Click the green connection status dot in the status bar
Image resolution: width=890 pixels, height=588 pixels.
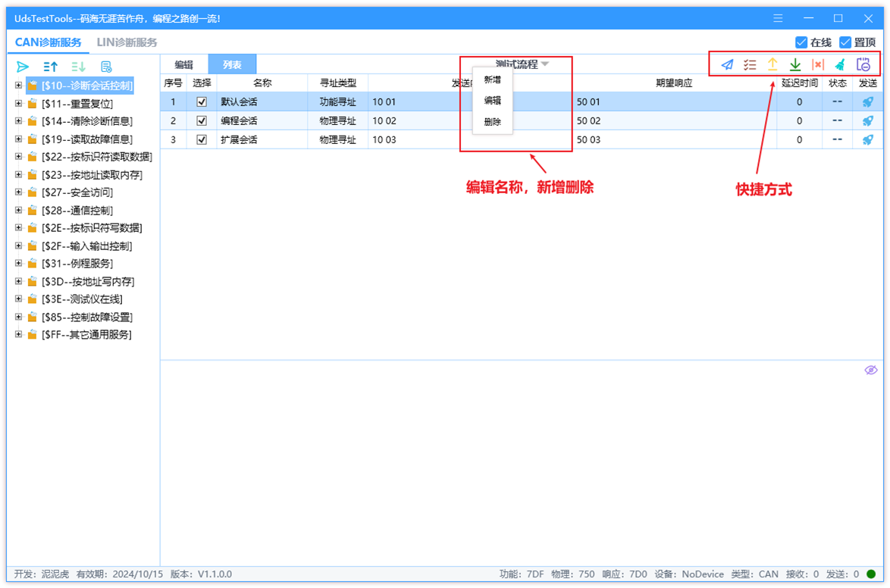871,574
